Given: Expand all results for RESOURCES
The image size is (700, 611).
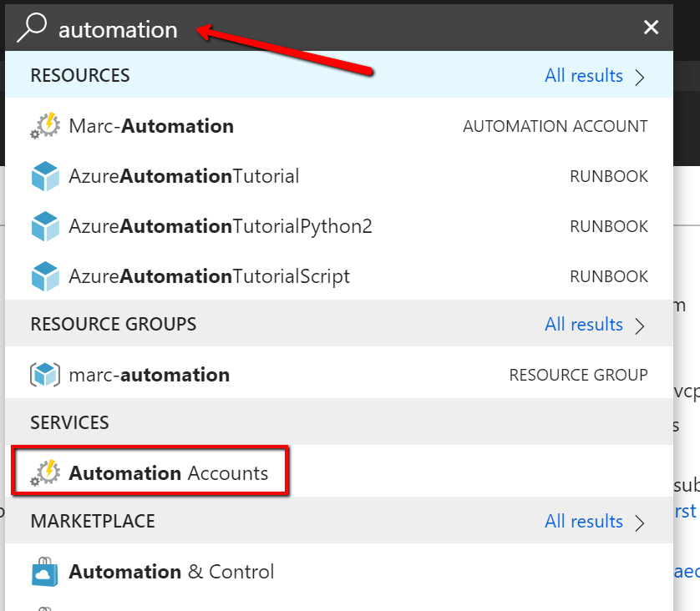Looking at the screenshot, I should click(x=584, y=75).
